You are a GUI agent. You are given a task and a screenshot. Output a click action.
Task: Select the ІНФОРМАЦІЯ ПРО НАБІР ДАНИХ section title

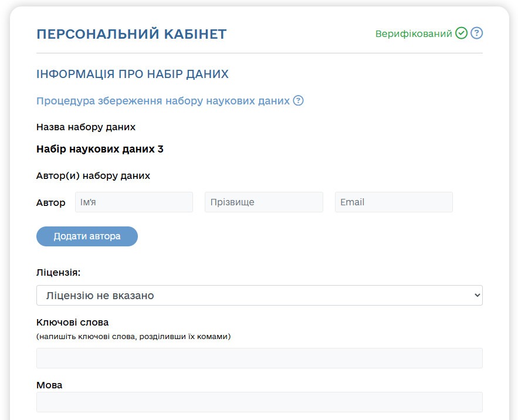coord(131,74)
